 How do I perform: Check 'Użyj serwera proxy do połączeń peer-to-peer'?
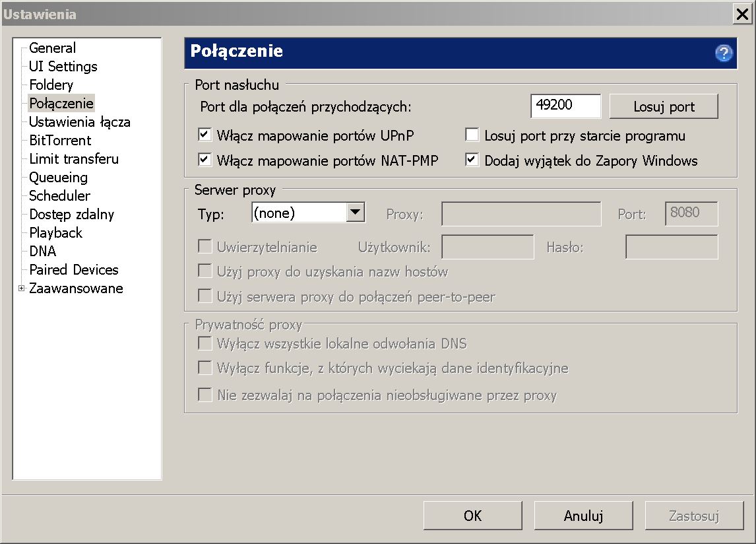pyautogui.click(x=205, y=296)
